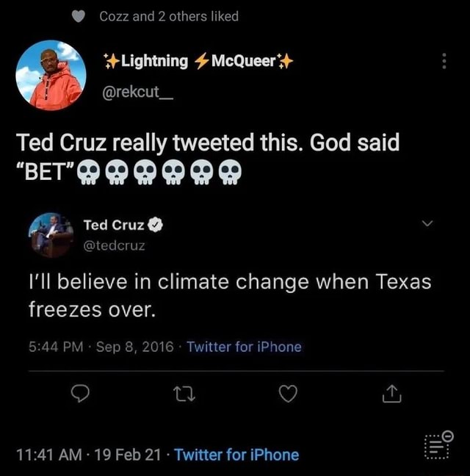
Task: Open Lightning McQueer's profile picture
Action: point(51,76)
